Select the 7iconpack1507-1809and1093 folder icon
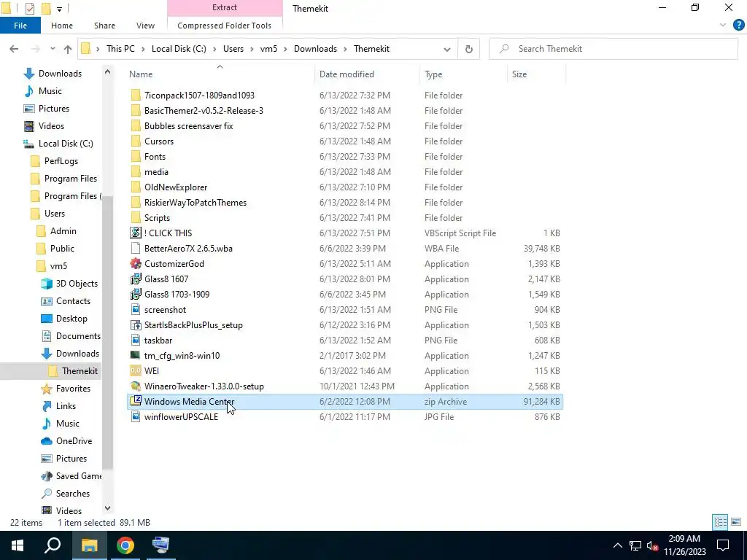This screenshot has height=560, width=747. point(136,96)
